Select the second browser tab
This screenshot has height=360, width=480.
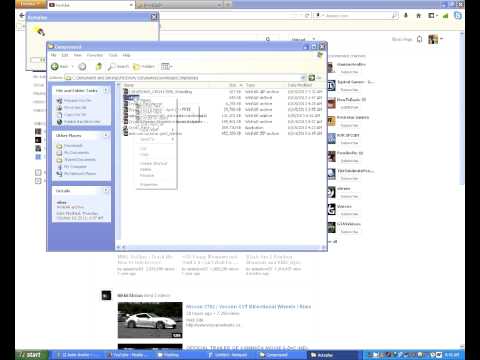(x=178, y=5)
